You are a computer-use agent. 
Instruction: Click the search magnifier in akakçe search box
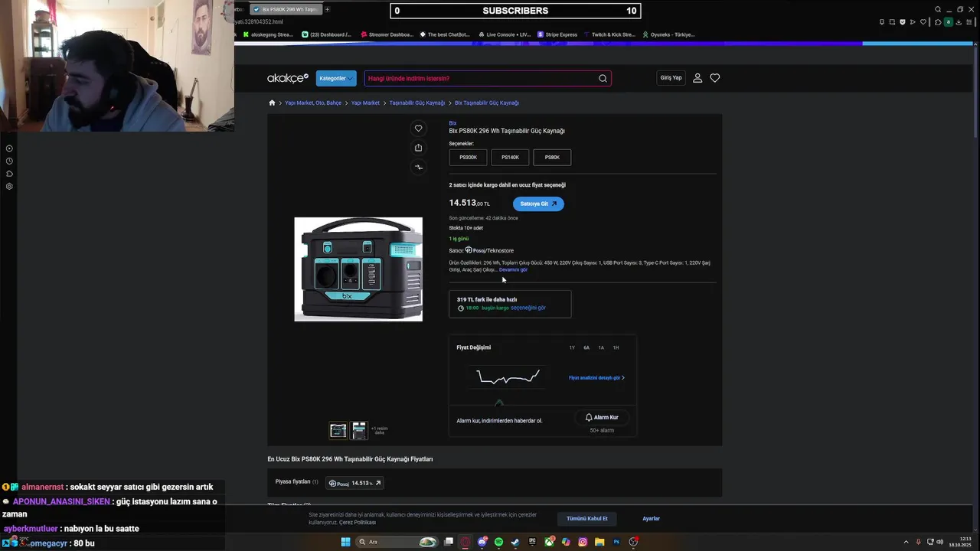[603, 78]
